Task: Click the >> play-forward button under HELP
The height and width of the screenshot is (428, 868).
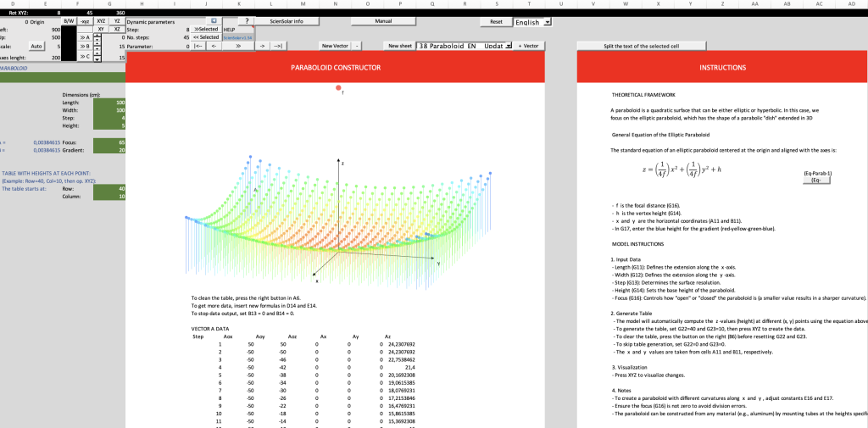Action: tap(238, 47)
